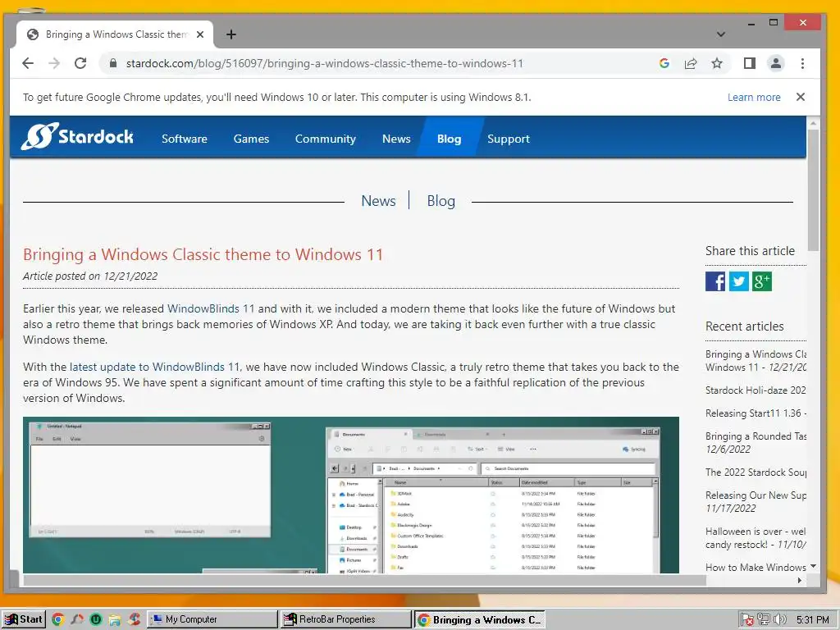Follow 'latest update to WindowBlinds 11' link

pos(154,367)
